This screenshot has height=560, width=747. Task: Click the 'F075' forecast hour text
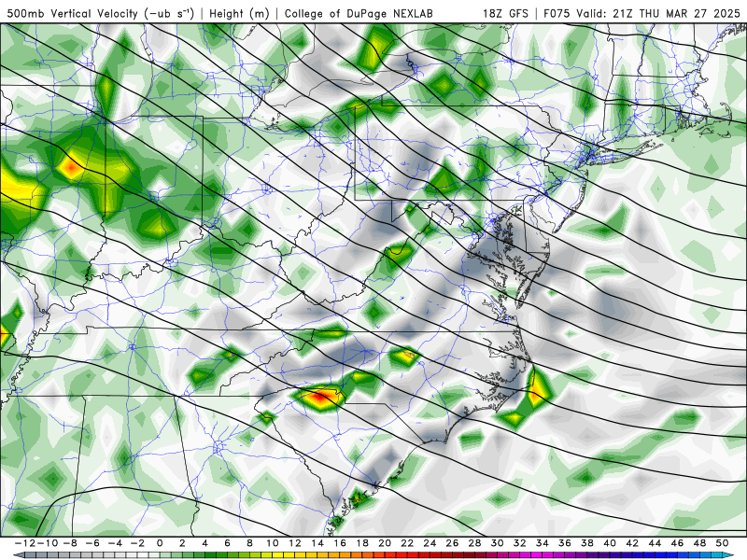(x=557, y=13)
